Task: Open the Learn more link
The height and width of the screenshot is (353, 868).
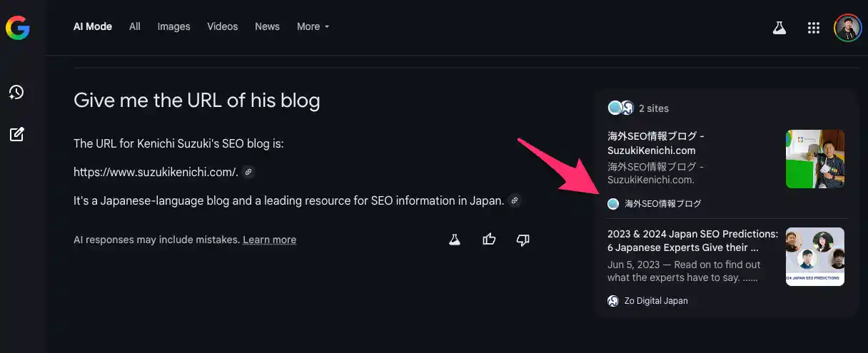Action: (x=269, y=240)
